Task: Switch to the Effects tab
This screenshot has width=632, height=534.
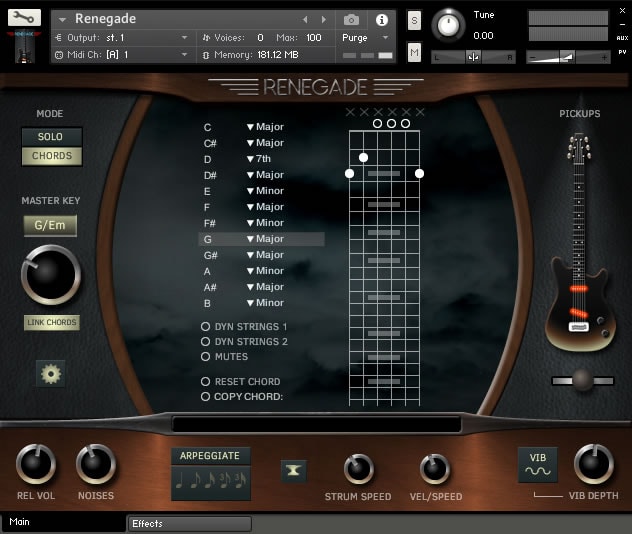Action: pyautogui.click(x=189, y=524)
